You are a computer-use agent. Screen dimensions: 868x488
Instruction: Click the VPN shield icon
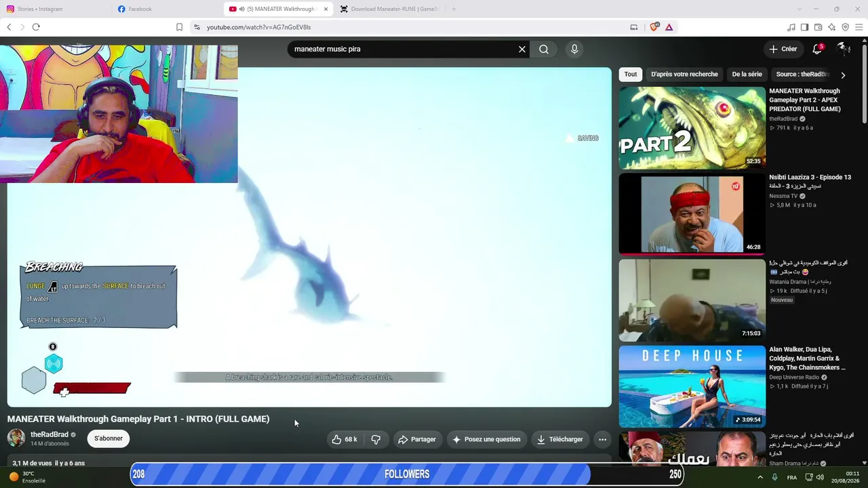[846, 27]
